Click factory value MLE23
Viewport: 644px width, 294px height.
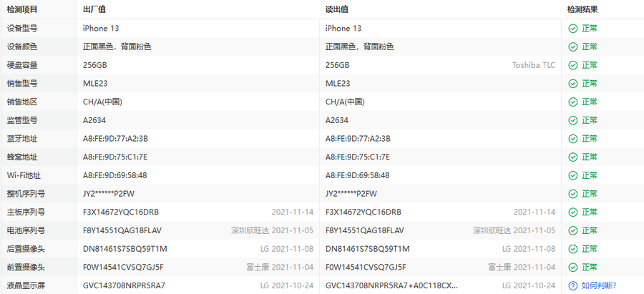(95, 84)
